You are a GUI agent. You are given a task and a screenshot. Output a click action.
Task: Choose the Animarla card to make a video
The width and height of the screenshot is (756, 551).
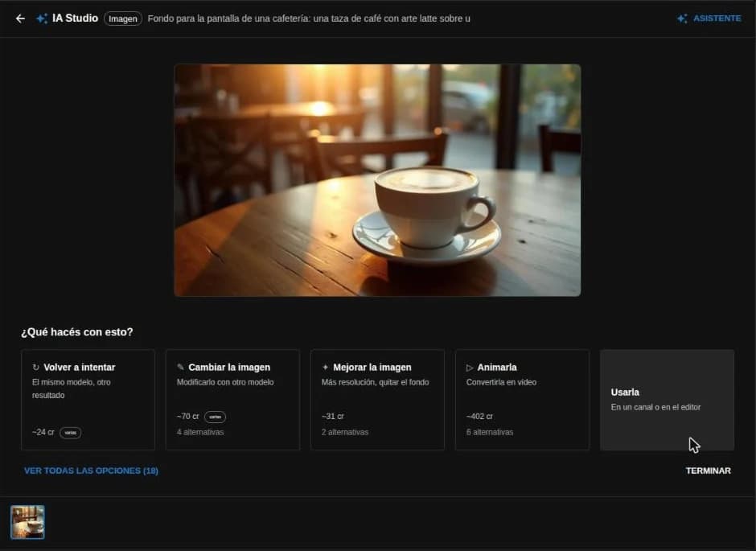(522, 400)
